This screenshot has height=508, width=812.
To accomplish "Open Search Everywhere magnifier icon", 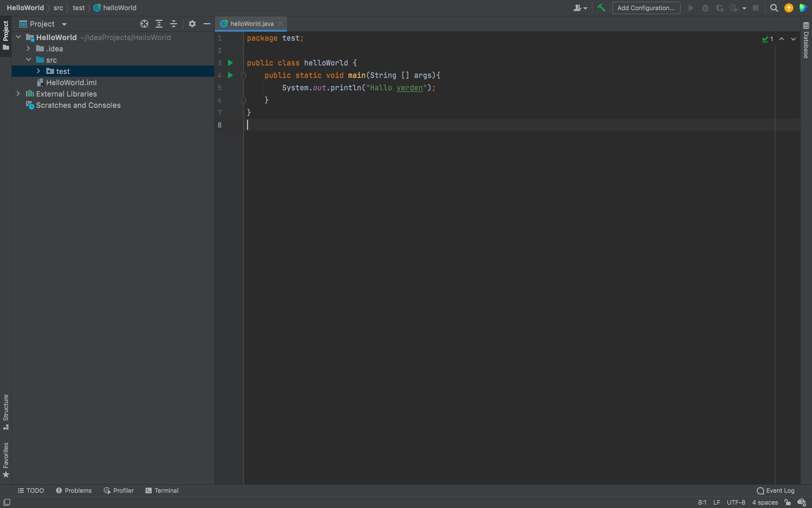I will 774,8.
